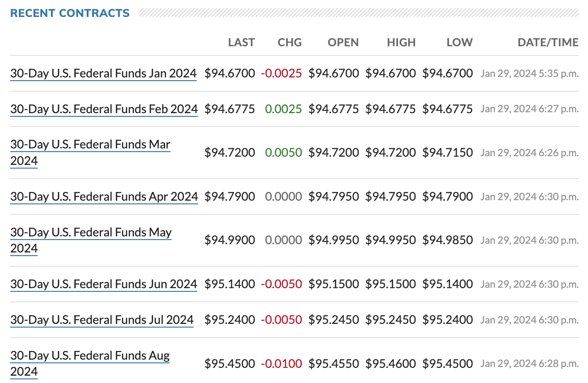Click the CHG column header
Image resolution: width=588 pixels, height=383 pixels.
(x=290, y=43)
